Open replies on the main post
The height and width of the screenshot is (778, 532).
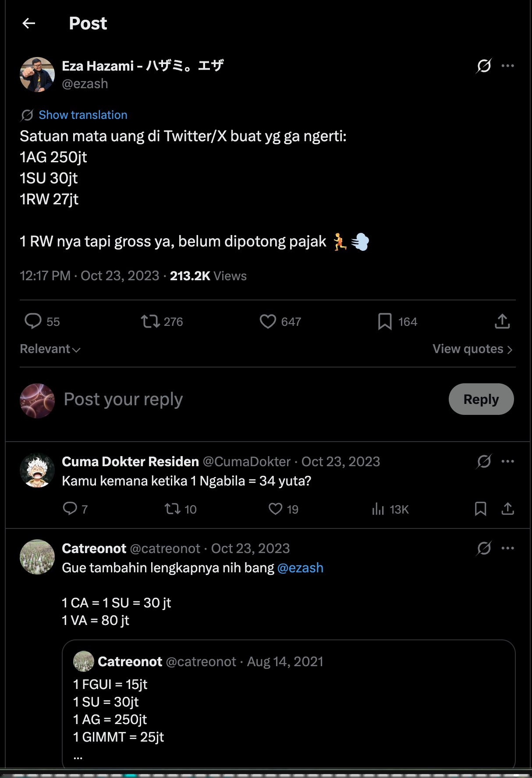tap(33, 321)
